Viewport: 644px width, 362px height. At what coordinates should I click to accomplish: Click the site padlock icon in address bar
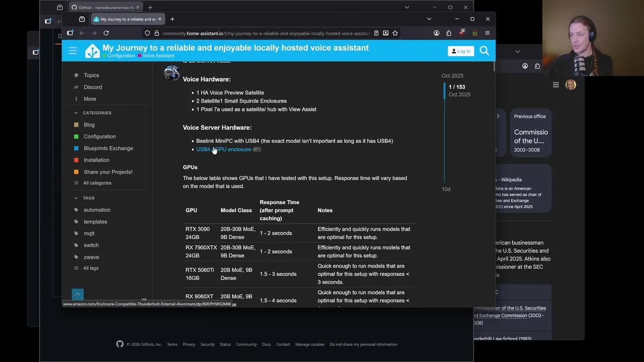(x=156, y=33)
